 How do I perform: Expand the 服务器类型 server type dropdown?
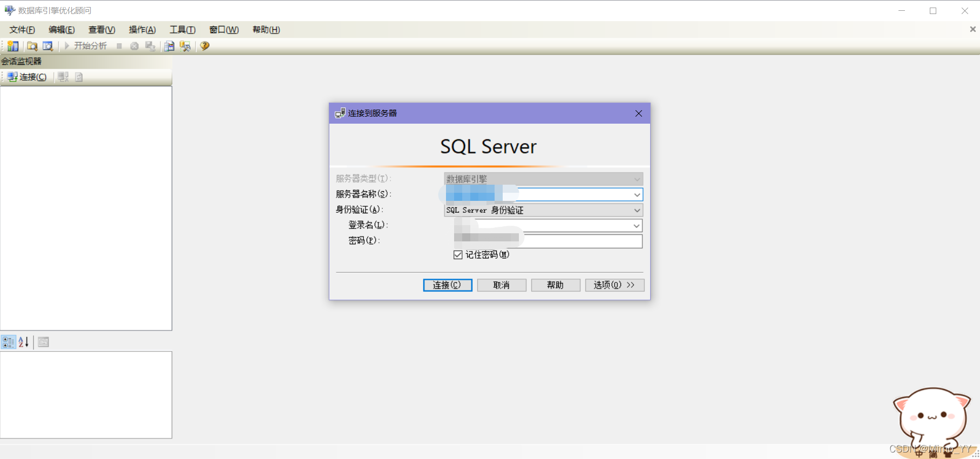pyautogui.click(x=637, y=179)
